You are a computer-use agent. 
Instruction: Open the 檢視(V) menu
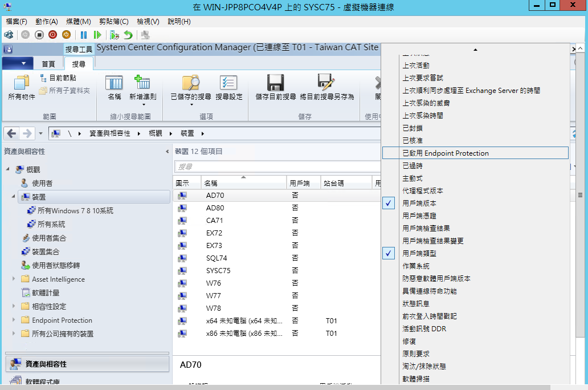point(148,22)
